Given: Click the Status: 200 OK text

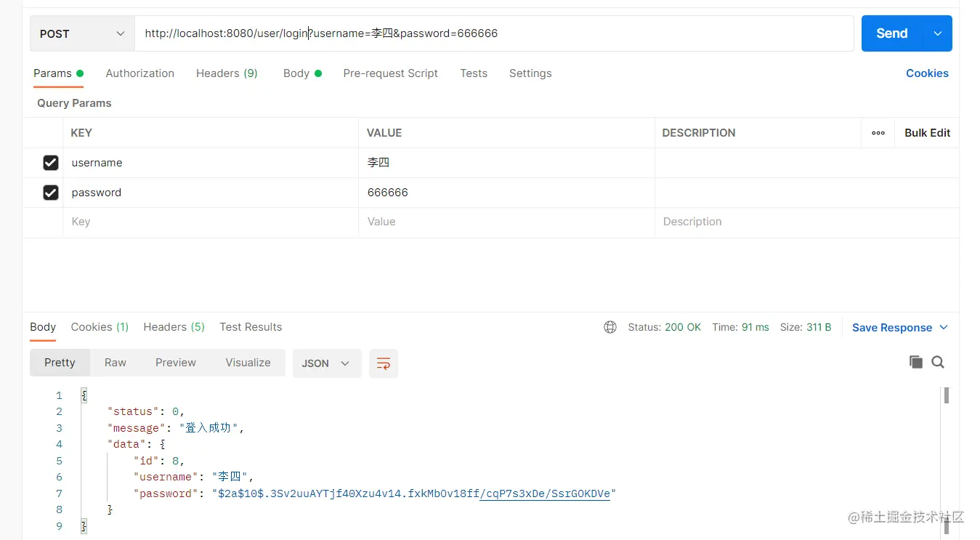Looking at the screenshot, I should coord(665,327).
